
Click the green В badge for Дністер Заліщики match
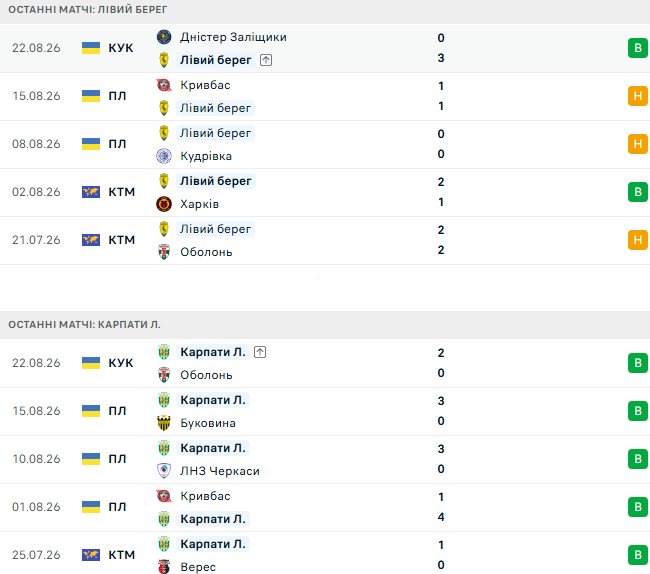click(638, 48)
